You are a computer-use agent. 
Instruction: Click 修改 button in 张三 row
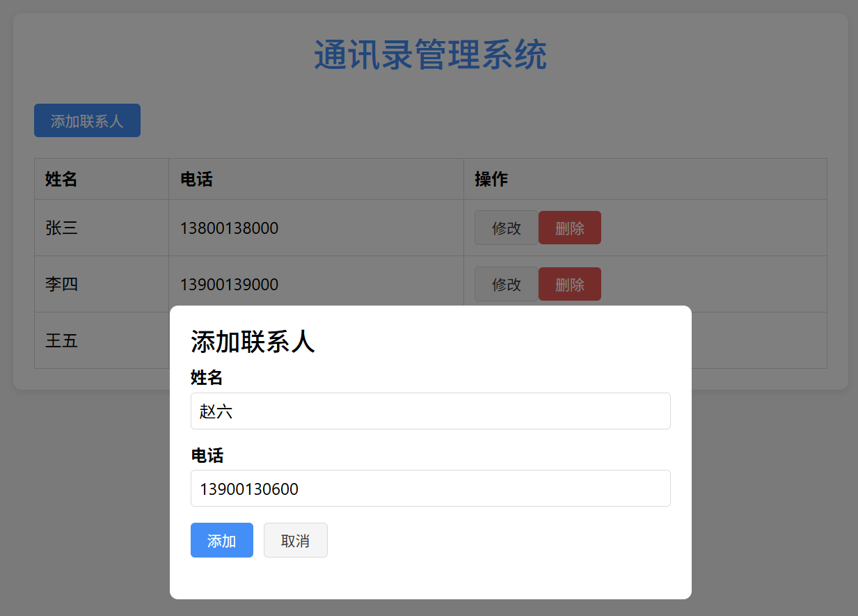(507, 228)
